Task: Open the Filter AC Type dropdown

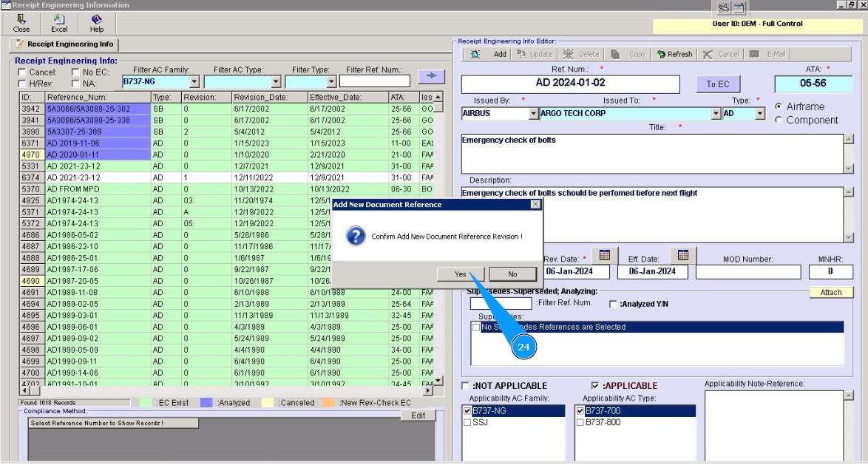Action: click(x=276, y=82)
